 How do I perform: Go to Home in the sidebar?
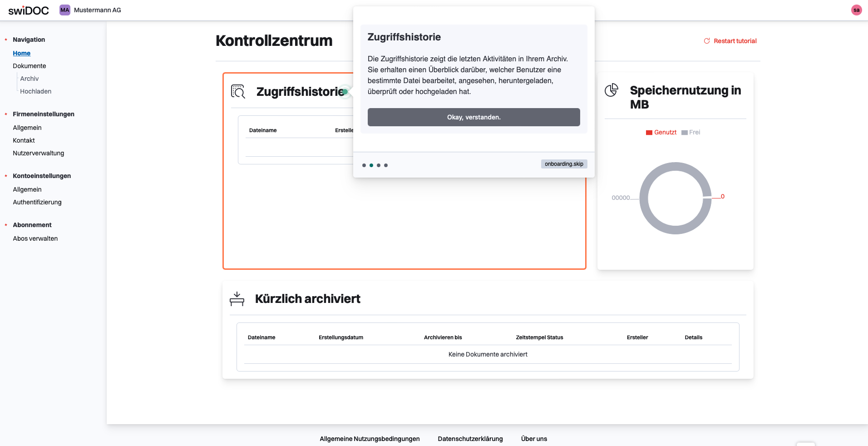coord(21,53)
